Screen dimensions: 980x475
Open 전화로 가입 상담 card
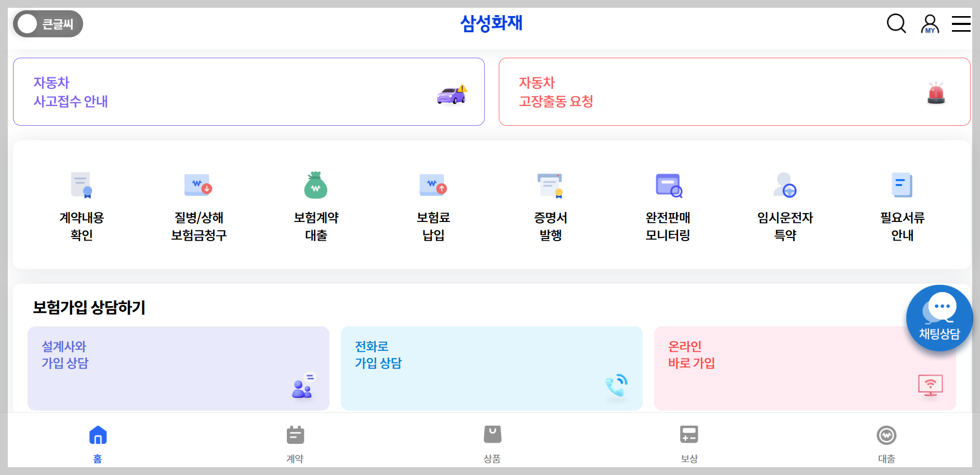[x=492, y=368]
